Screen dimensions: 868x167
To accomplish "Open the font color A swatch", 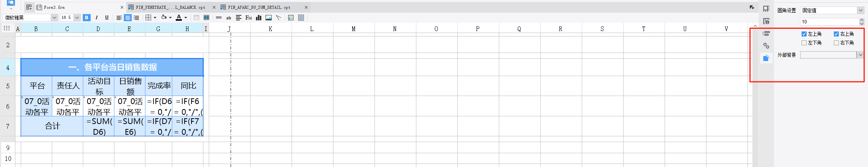I will click(x=179, y=18).
